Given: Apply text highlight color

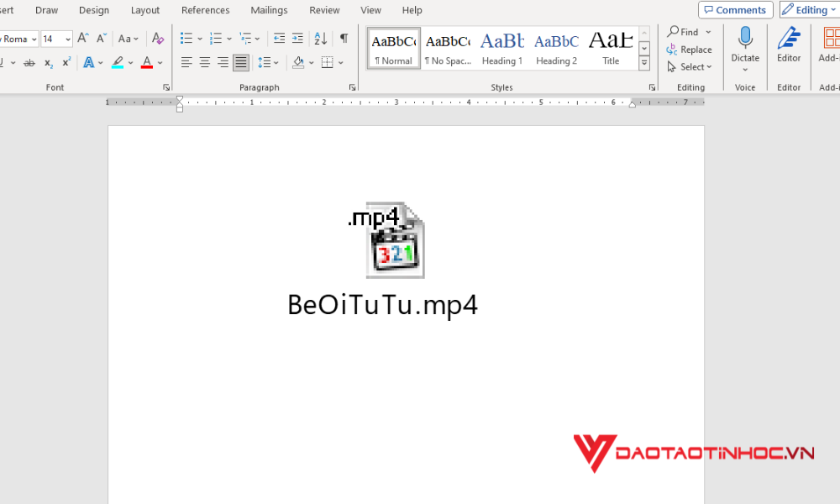Looking at the screenshot, I should pyautogui.click(x=118, y=63).
